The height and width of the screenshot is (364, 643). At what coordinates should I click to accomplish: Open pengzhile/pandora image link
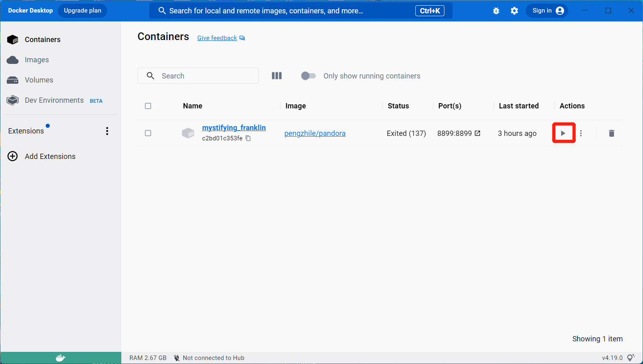[315, 133]
